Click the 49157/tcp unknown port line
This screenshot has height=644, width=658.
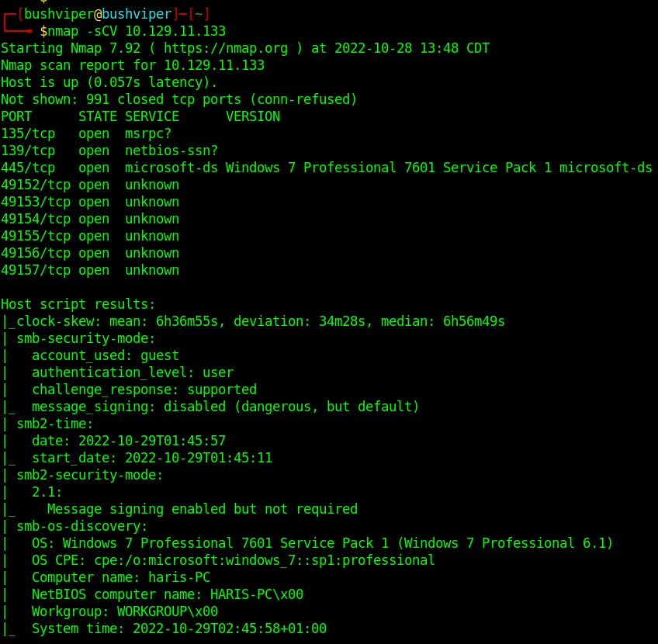coord(90,270)
